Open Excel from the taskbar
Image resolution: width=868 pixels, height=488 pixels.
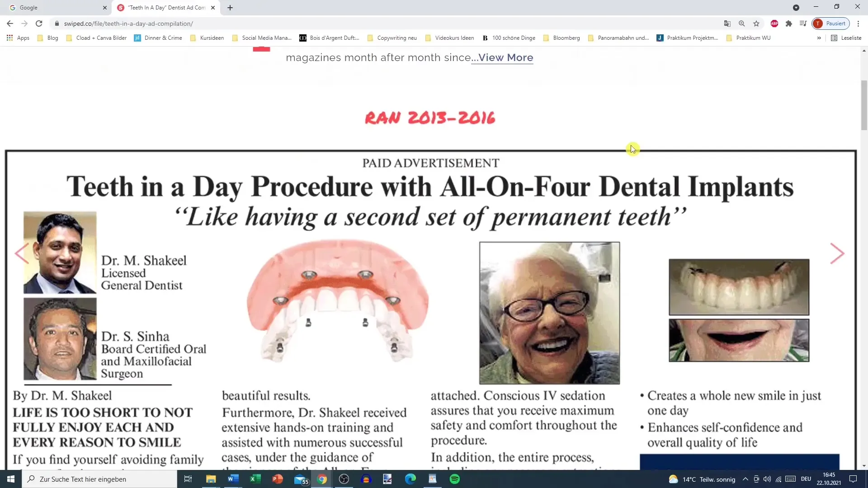pos(255,479)
